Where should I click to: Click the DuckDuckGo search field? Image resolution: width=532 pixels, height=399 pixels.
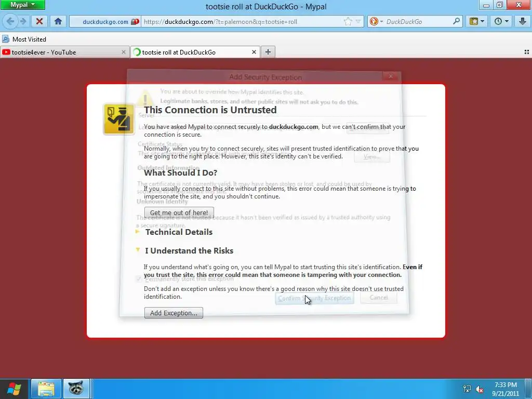tap(418, 22)
